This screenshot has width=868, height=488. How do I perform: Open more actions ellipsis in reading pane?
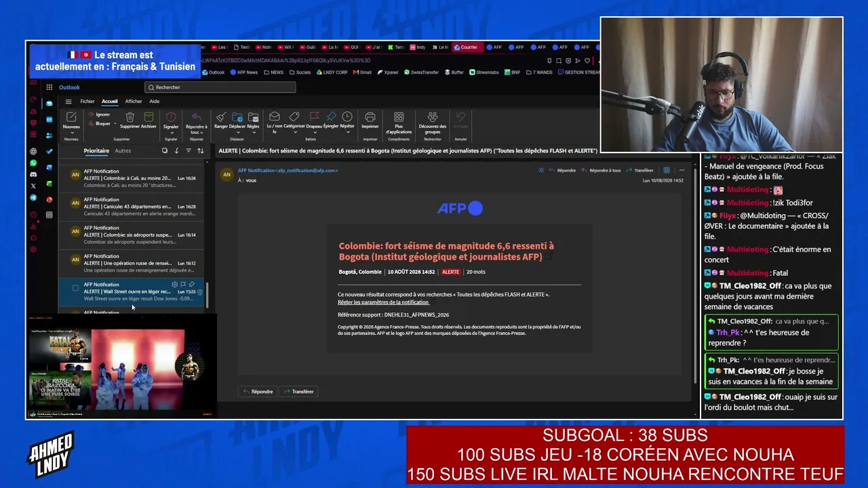tap(682, 170)
